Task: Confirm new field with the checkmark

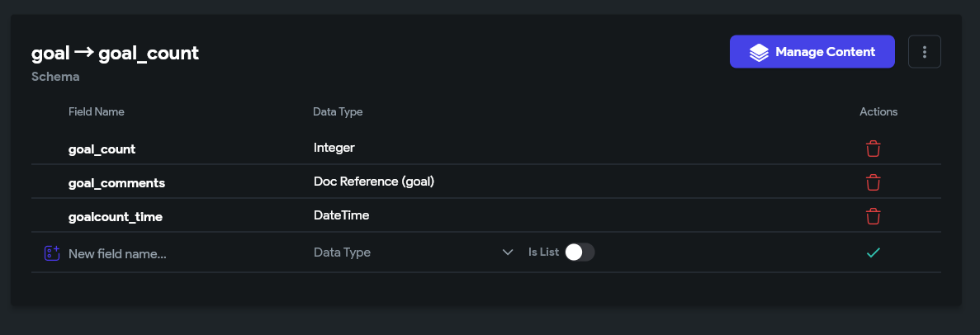Action: coord(873,252)
